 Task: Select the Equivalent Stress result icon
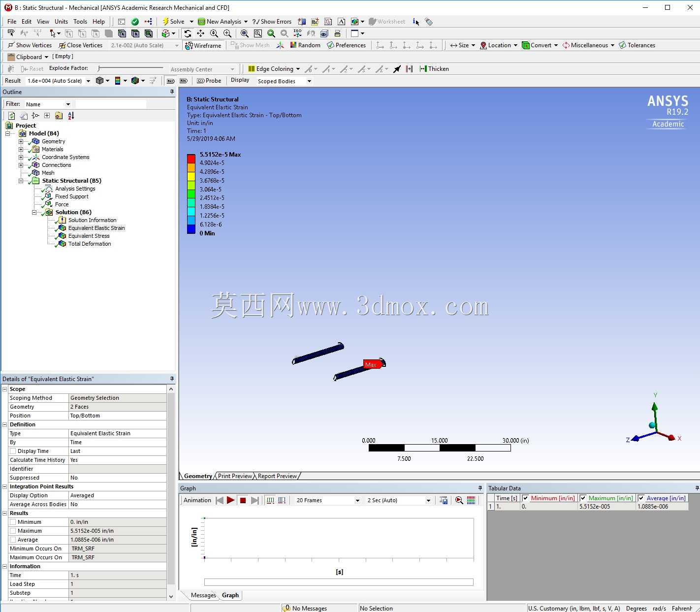[x=62, y=236]
